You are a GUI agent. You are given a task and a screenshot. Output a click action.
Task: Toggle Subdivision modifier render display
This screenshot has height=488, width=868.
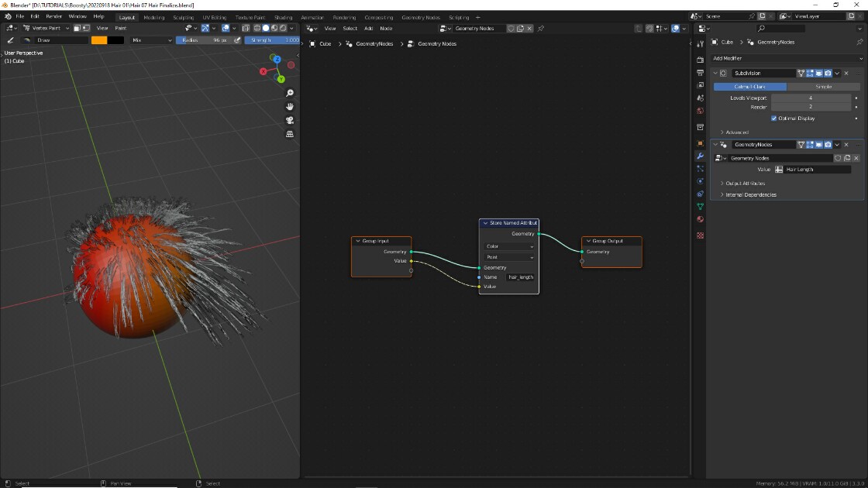tap(828, 73)
